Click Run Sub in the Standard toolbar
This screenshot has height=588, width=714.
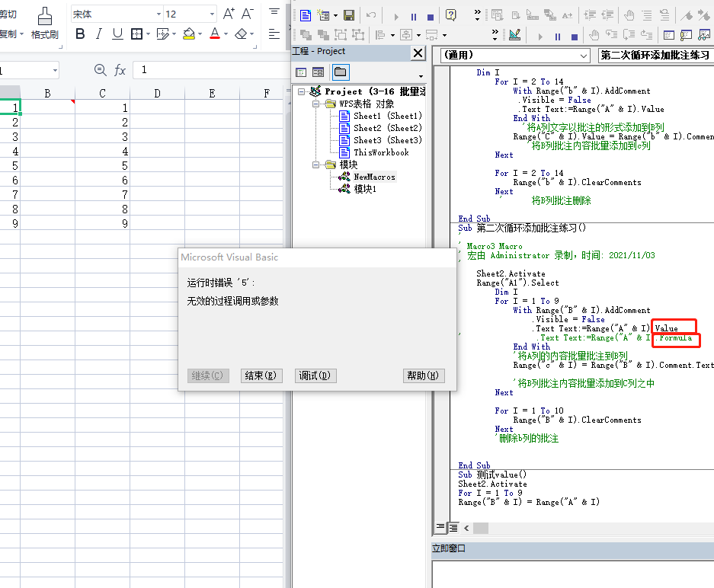[396, 17]
